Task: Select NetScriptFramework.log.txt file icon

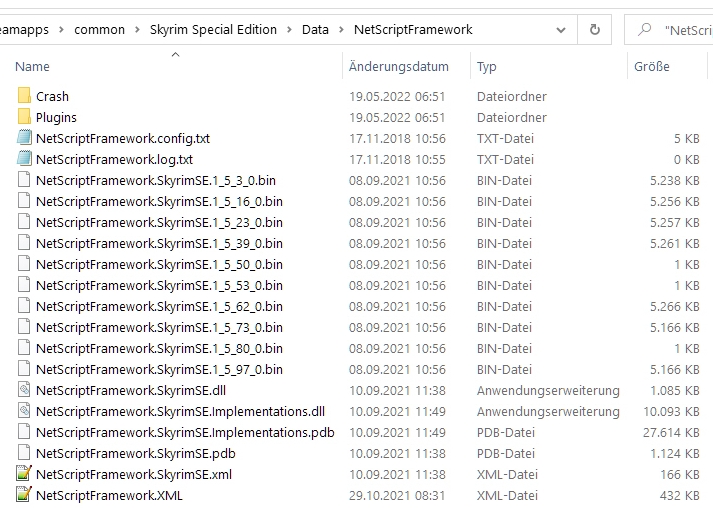Action: pos(25,159)
